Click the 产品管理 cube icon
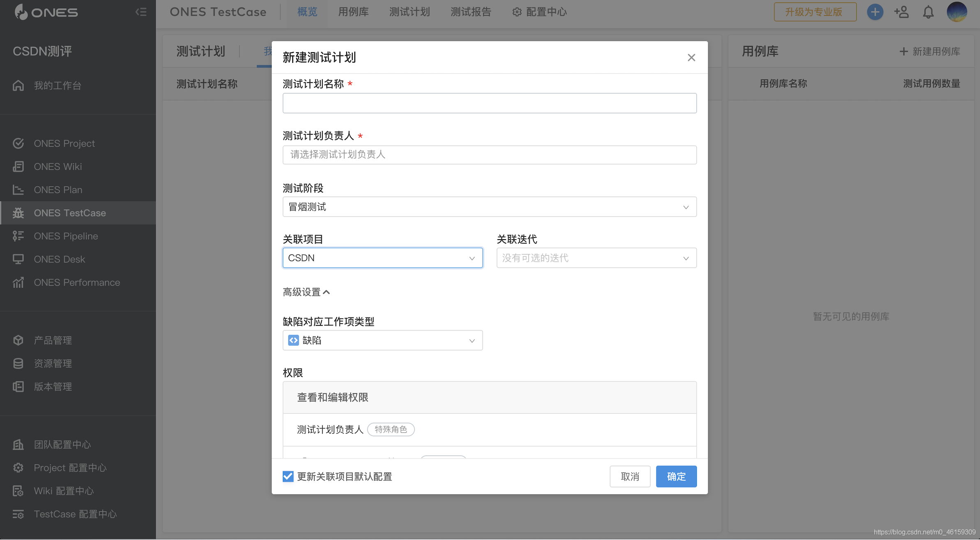Viewport: 980px width, 540px height. (x=18, y=340)
